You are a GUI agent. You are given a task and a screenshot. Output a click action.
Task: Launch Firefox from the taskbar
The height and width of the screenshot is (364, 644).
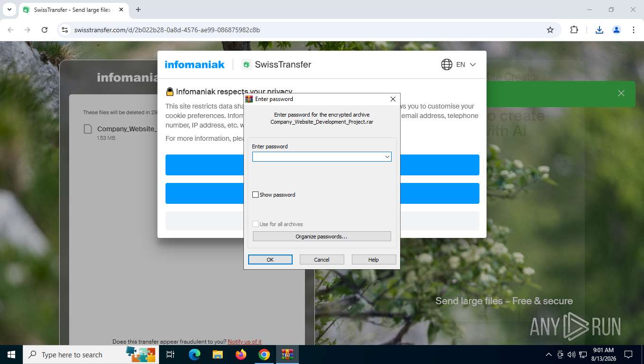[241, 355]
